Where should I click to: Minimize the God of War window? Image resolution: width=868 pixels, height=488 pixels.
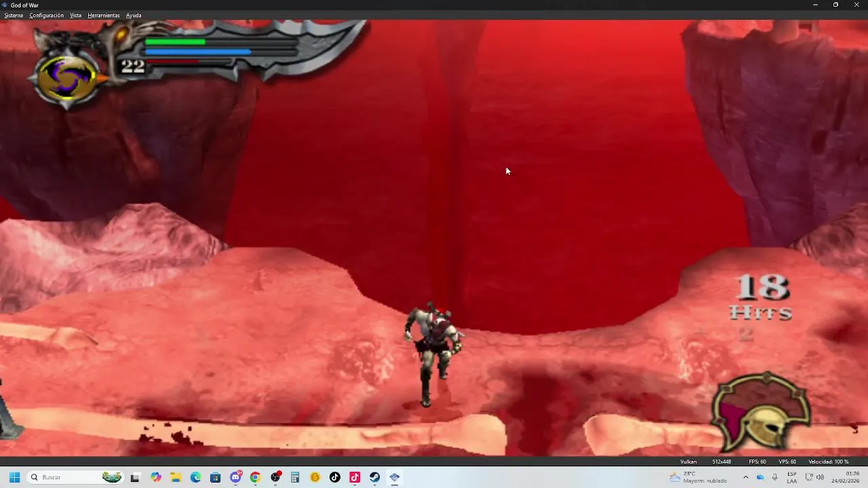(815, 5)
